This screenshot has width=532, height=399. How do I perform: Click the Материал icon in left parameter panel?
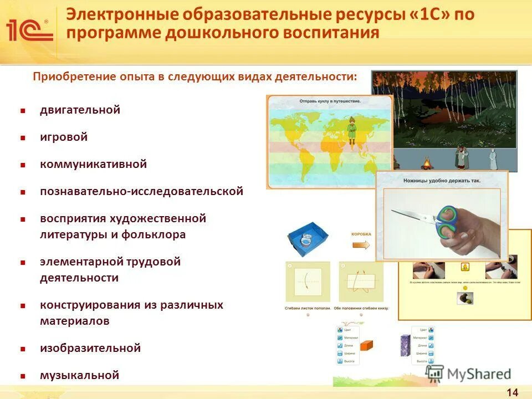tap(340, 337)
